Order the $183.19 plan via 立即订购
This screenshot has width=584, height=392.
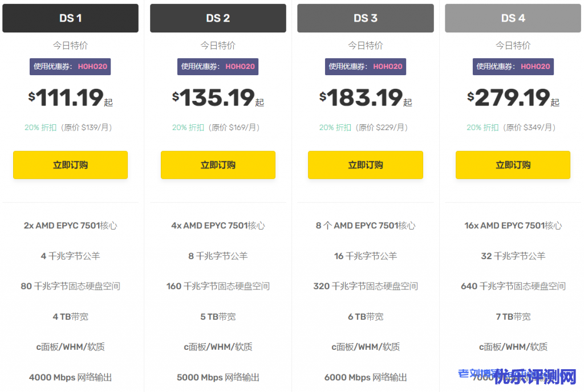tap(365, 165)
